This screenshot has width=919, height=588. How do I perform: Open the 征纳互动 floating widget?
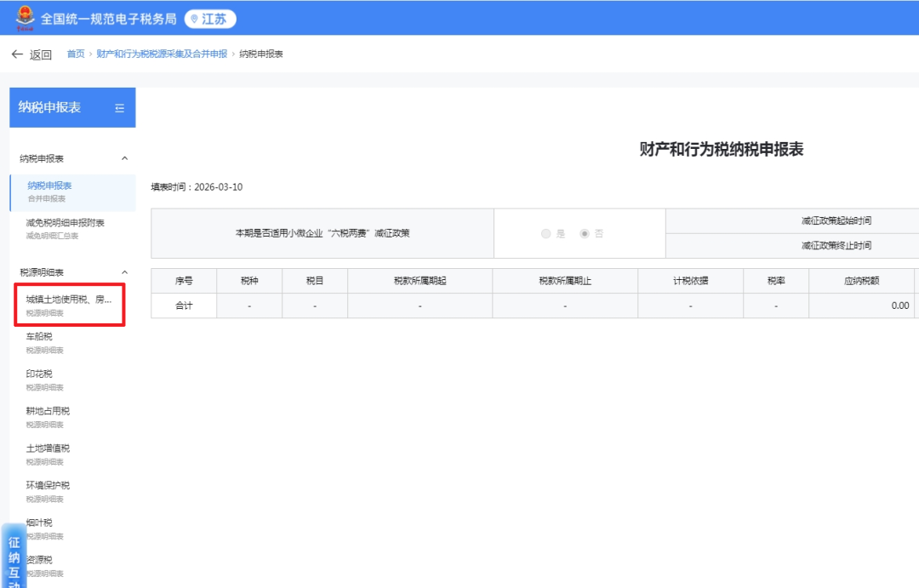point(14,557)
